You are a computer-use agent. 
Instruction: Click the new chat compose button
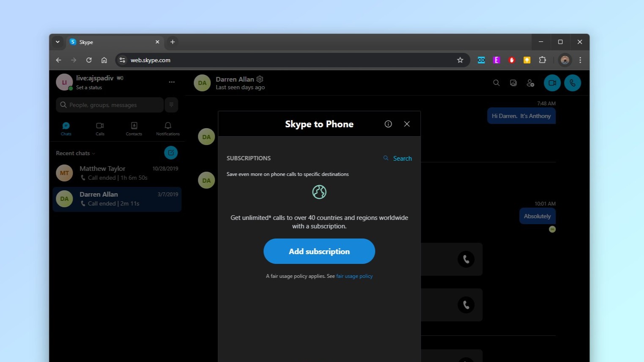(171, 153)
